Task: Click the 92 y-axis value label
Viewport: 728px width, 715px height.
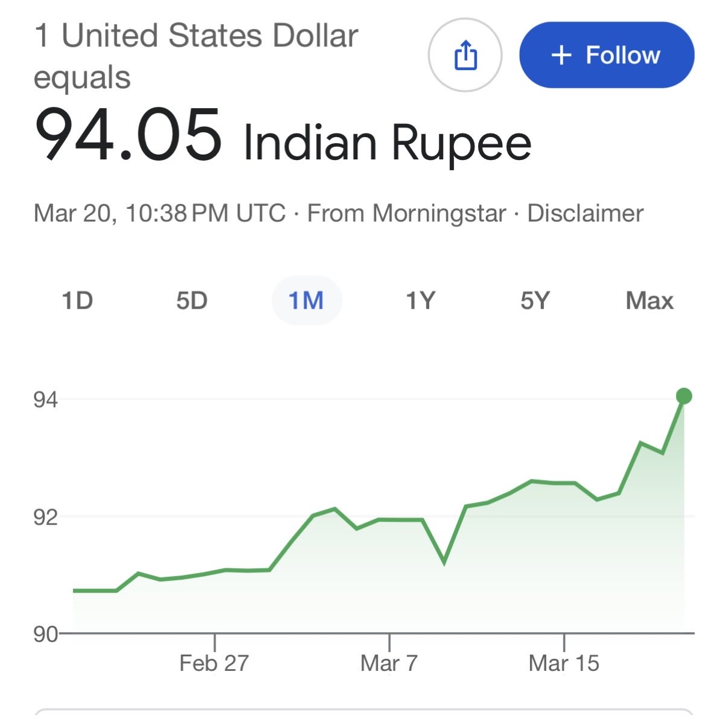Action: point(45,518)
